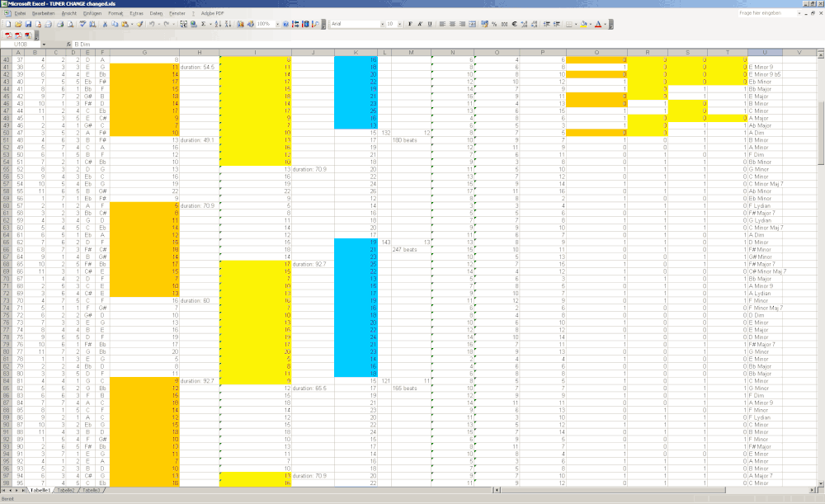
Task: Open the font size dropdown
Action: (x=399, y=24)
